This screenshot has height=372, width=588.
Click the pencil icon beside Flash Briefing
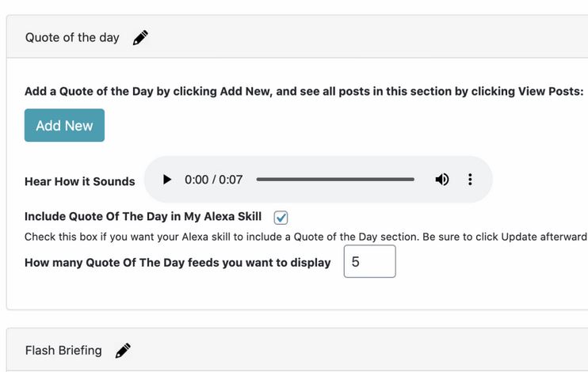[x=123, y=351]
